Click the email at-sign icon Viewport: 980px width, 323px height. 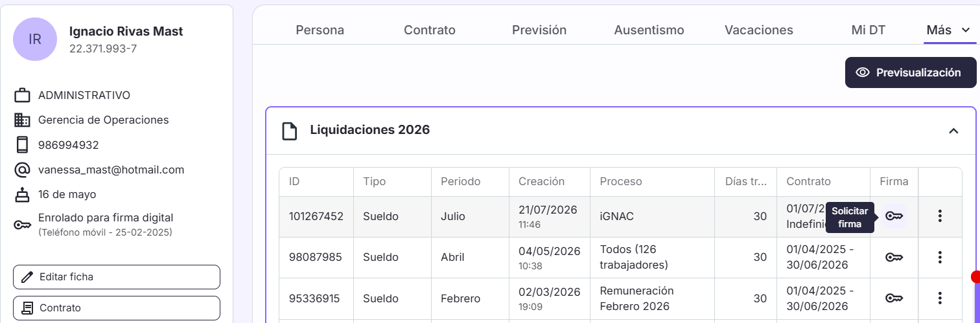coord(22,170)
